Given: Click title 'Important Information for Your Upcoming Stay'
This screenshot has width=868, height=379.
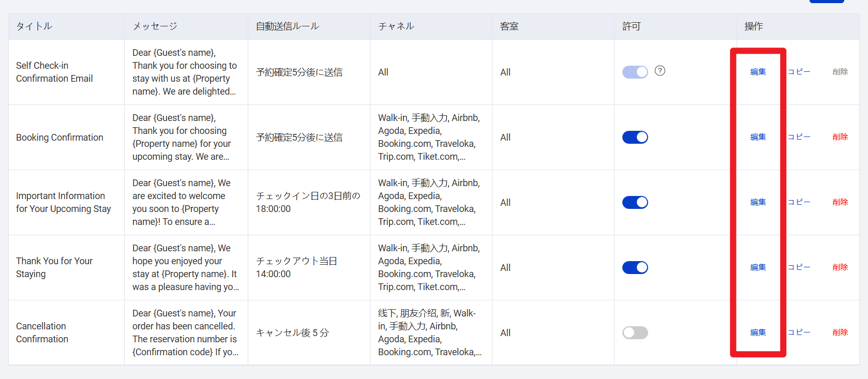Looking at the screenshot, I should (64, 202).
